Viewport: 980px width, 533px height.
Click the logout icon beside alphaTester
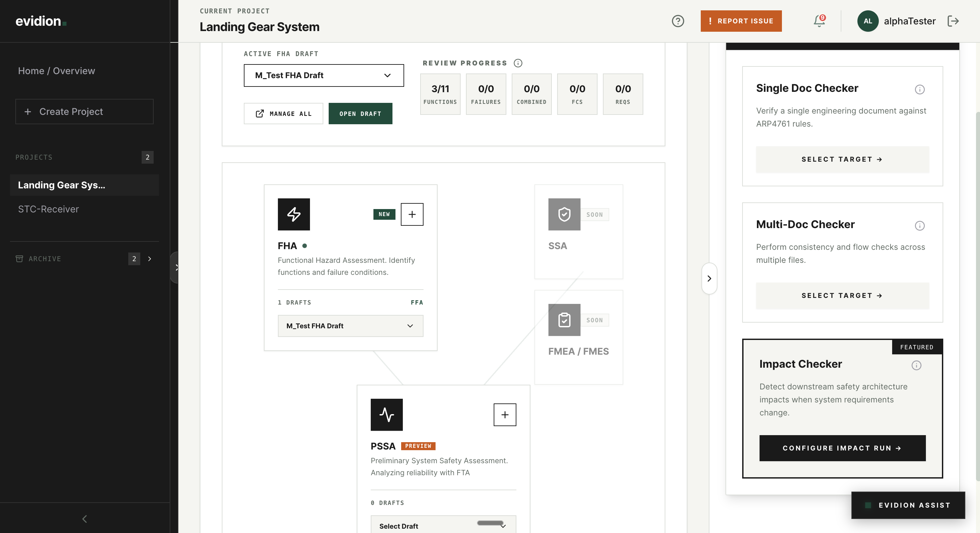[953, 21]
